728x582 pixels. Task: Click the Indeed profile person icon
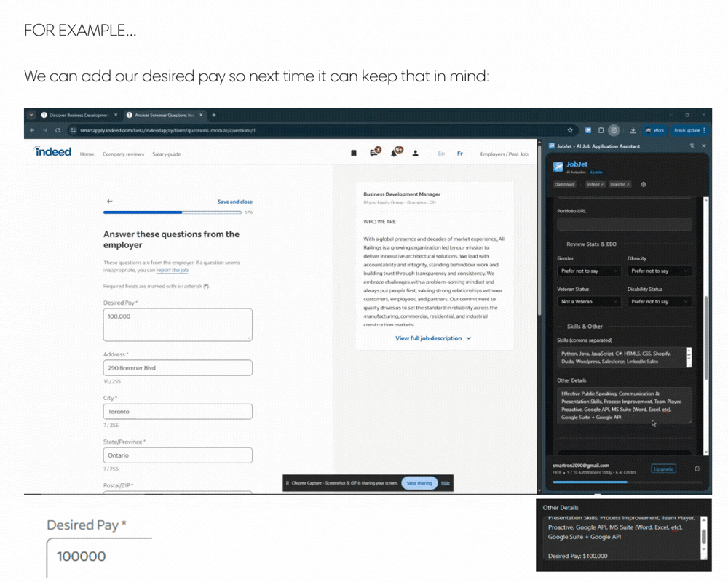tap(415, 154)
